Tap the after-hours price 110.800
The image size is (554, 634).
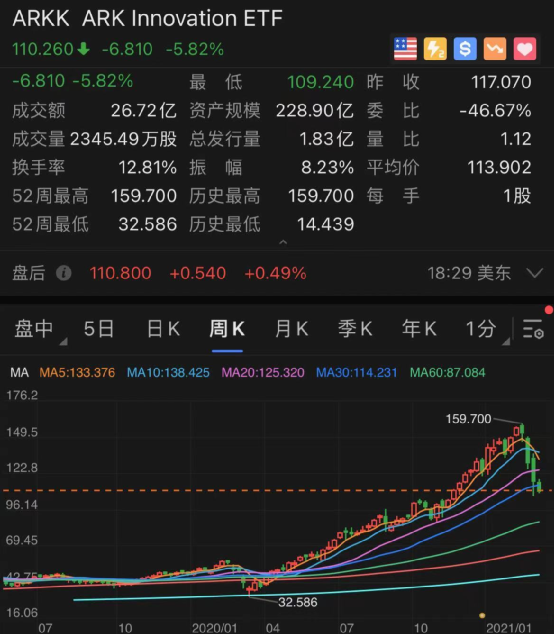pos(121,273)
